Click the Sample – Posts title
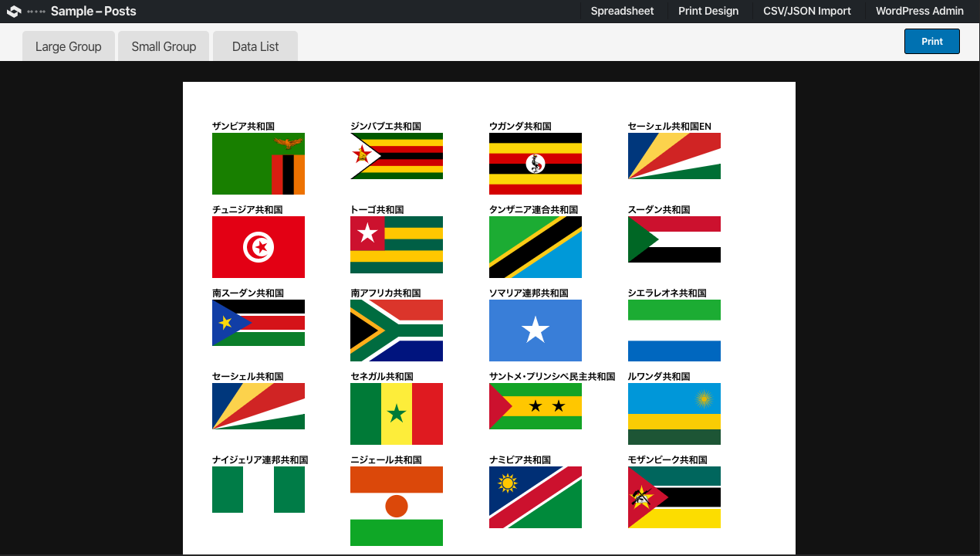The height and width of the screenshot is (556, 980). [93, 11]
